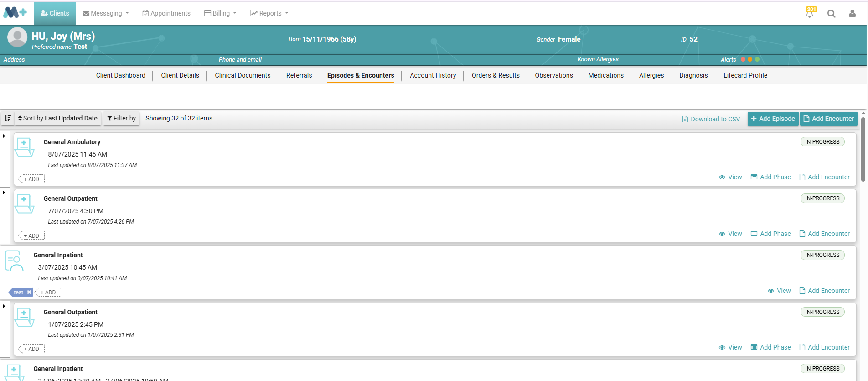Screen dimensions: 868x381
Task: Open the Filter by options
Action: point(121,118)
